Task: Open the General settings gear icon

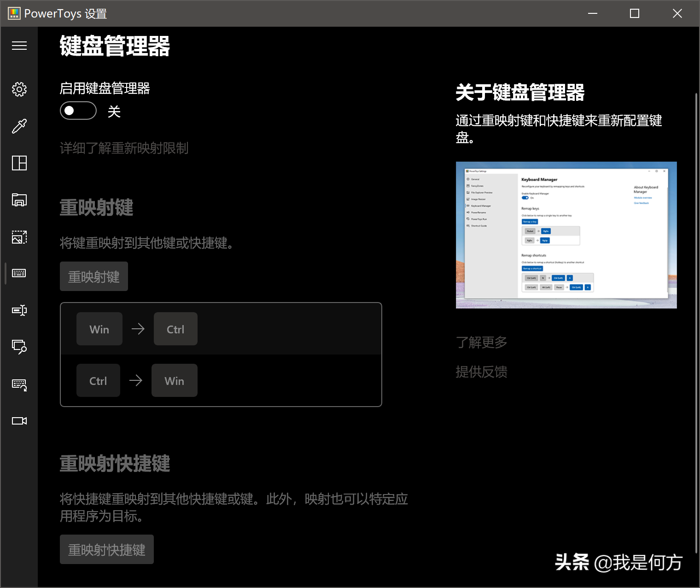Action: coord(19,89)
